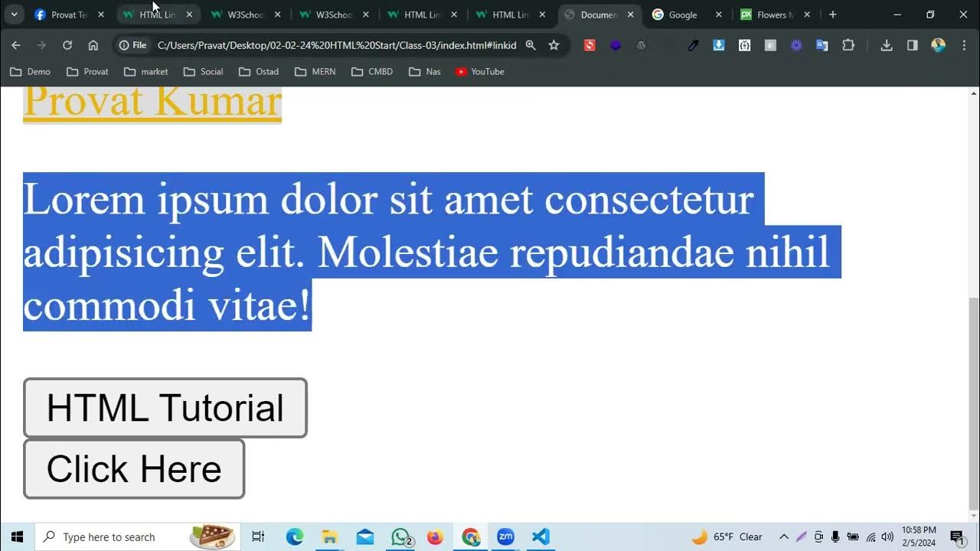Screen dimensions: 980x551
Task: Click the highlighted Lorem ipsum paragraph
Action: coord(432,252)
